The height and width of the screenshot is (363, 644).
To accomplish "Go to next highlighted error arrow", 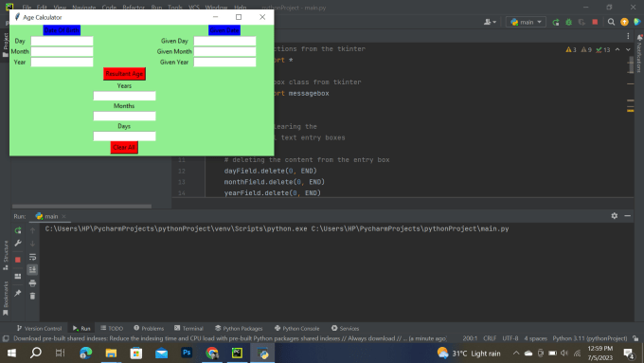I will [628, 49].
